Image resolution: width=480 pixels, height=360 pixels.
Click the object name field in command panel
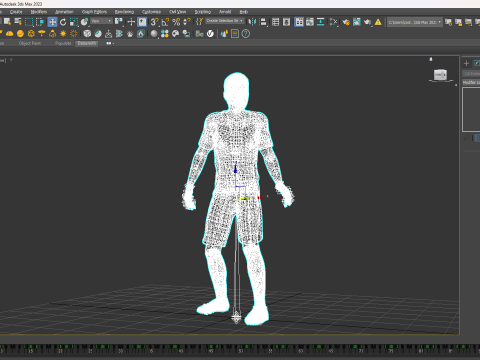point(471,73)
